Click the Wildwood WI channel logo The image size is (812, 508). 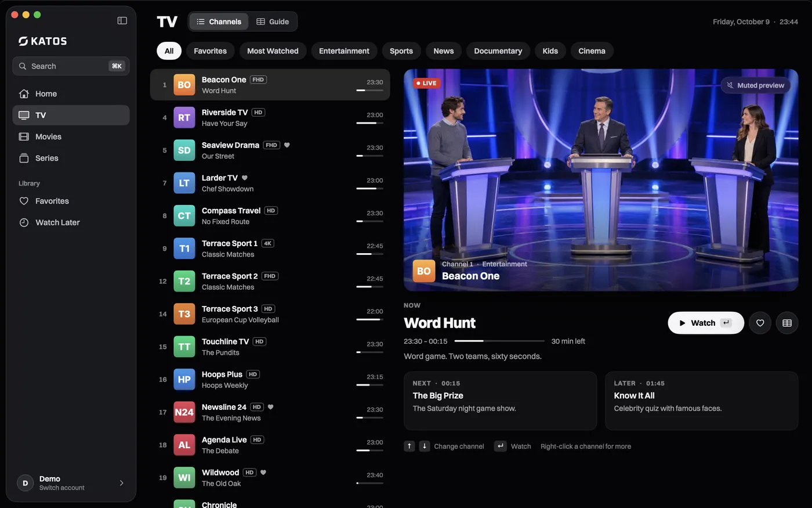click(x=184, y=478)
